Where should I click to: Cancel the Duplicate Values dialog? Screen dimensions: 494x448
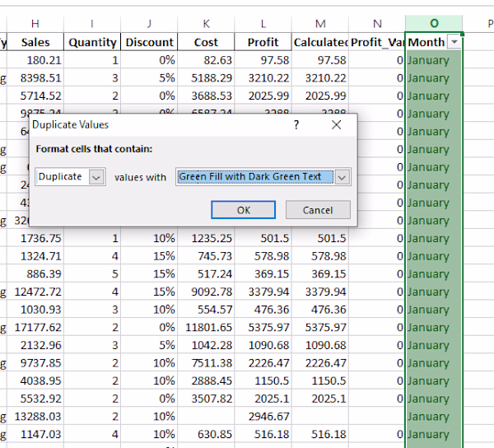click(x=318, y=210)
